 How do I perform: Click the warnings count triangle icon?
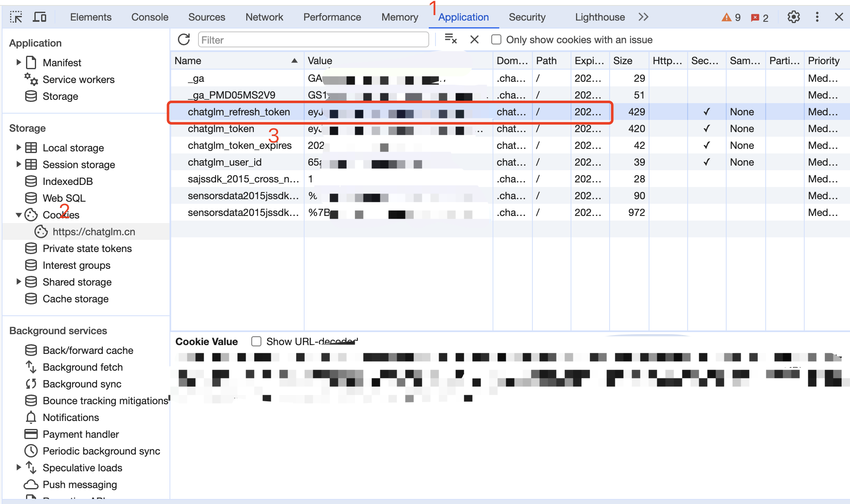point(726,18)
